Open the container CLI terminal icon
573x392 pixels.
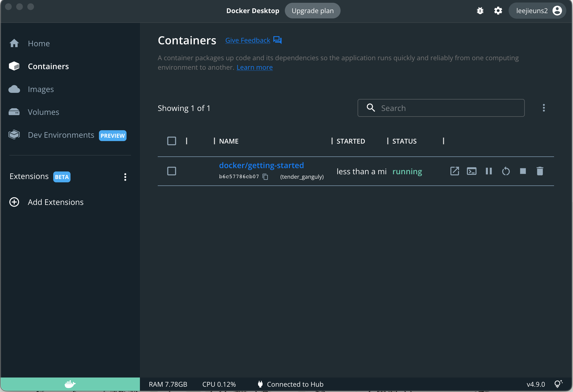point(472,171)
